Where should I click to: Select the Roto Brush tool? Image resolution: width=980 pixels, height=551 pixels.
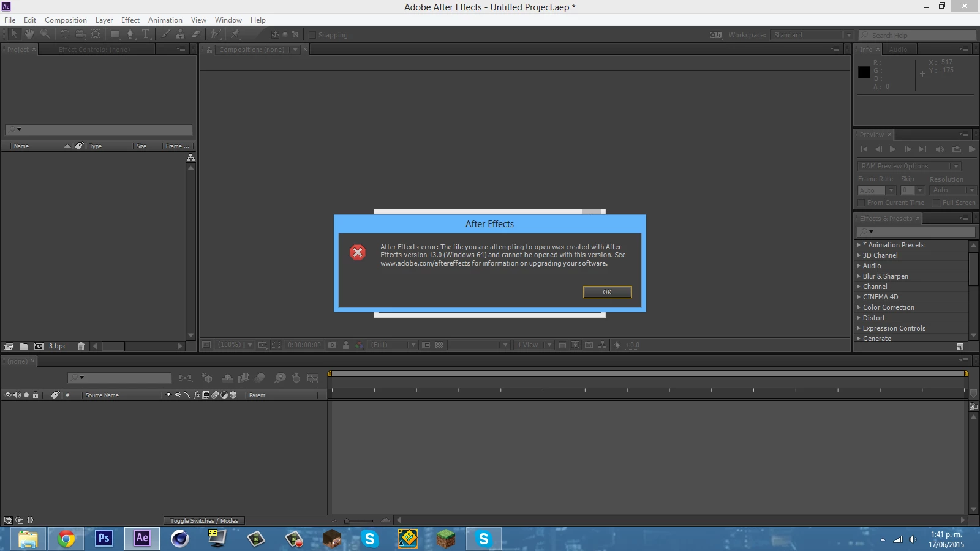click(216, 34)
